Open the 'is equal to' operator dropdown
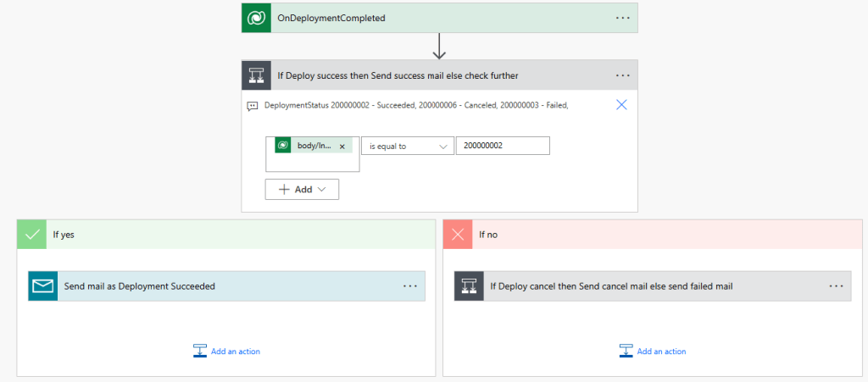Viewport: 868px width, 382px height. [x=408, y=146]
